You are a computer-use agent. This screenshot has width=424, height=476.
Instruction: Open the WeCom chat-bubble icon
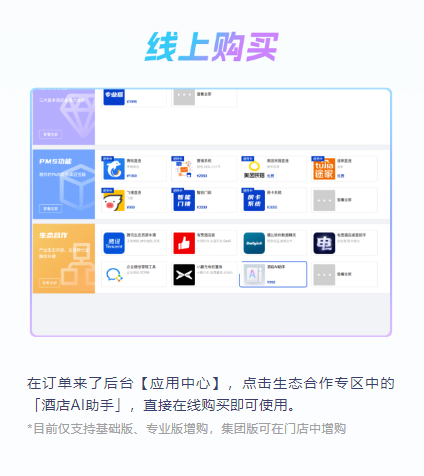point(114,275)
